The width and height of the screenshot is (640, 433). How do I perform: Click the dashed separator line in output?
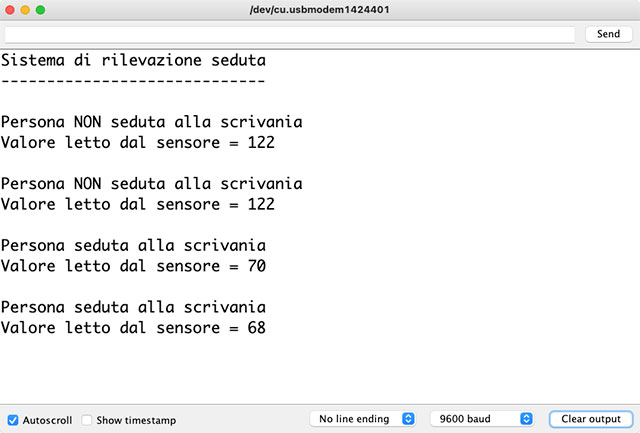(133, 81)
